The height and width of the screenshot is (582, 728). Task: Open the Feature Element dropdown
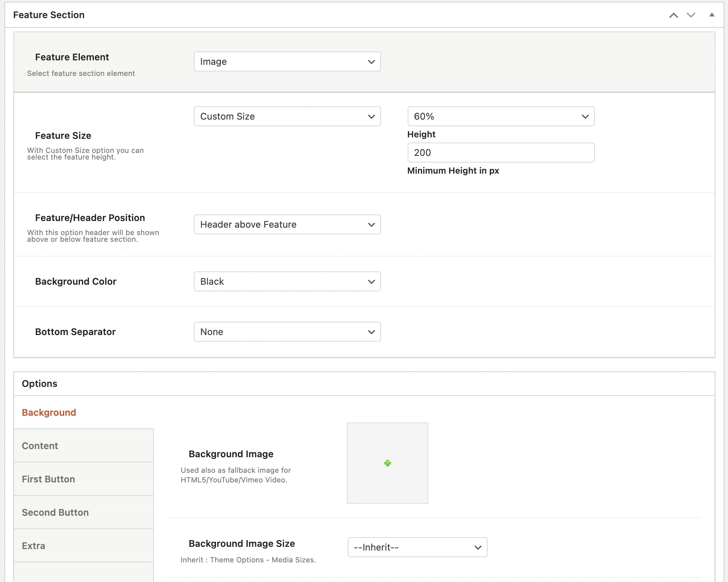point(287,61)
